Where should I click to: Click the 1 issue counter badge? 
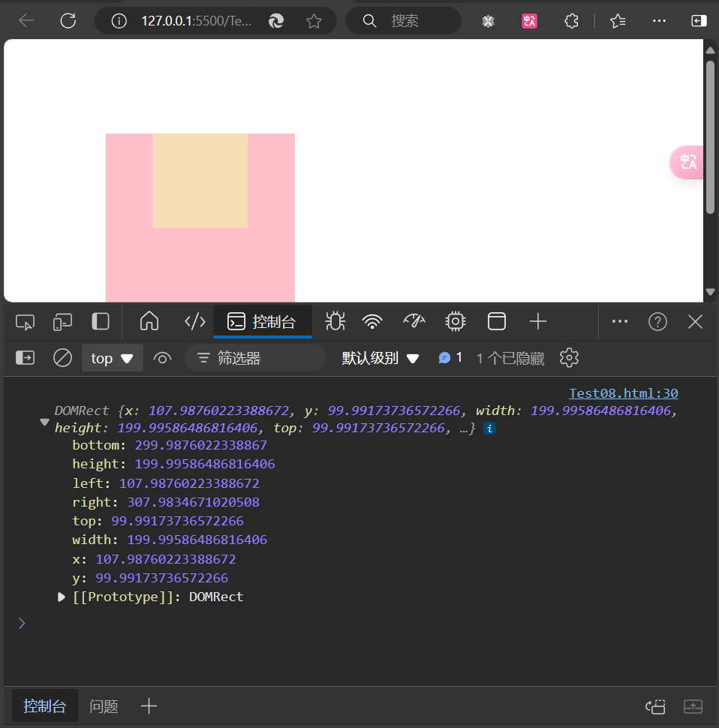coord(451,358)
